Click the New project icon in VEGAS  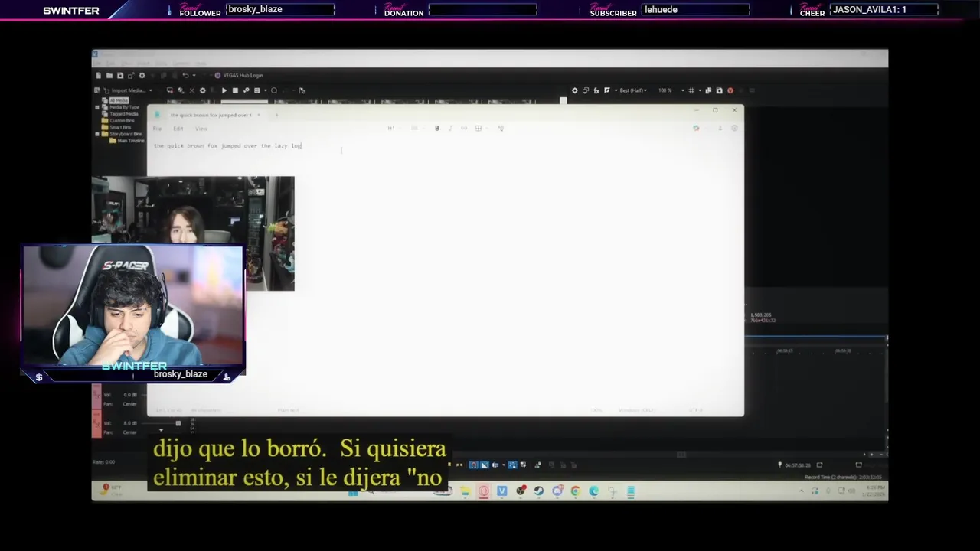[99, 76]
